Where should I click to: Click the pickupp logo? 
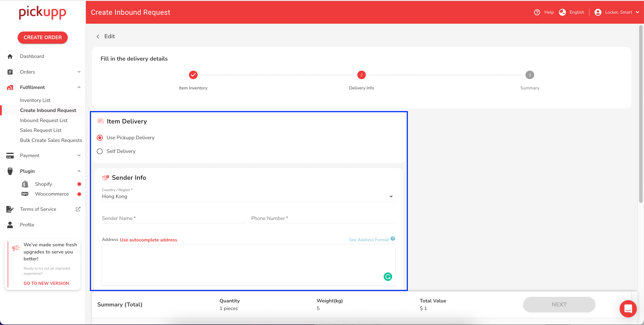pos(42,13)
